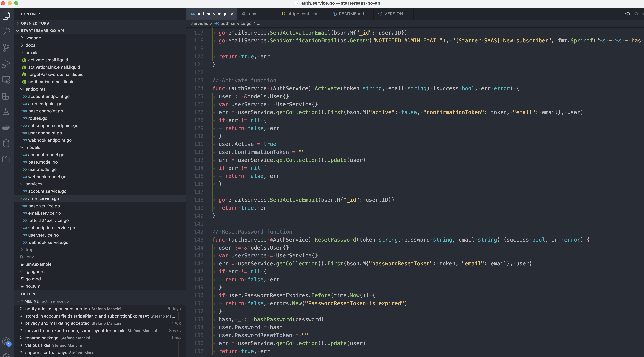Select the auth.service.go editor tab
This screenshot has width=644, height=357.
tap(212, 14)
